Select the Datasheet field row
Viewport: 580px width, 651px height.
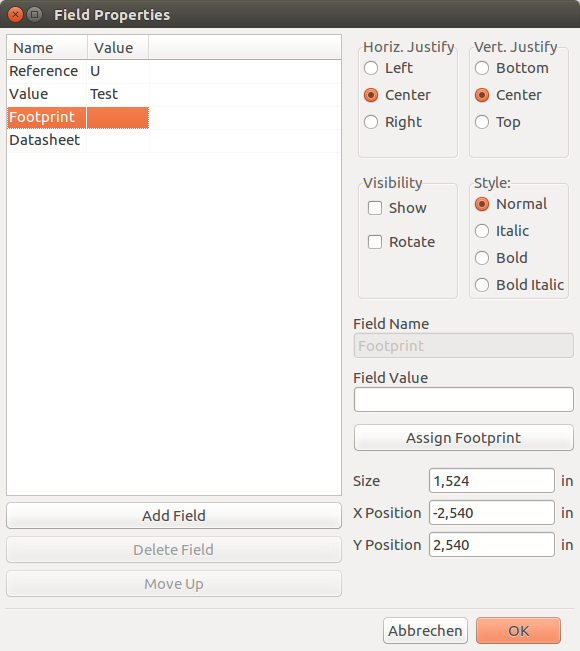click(174, 140)
